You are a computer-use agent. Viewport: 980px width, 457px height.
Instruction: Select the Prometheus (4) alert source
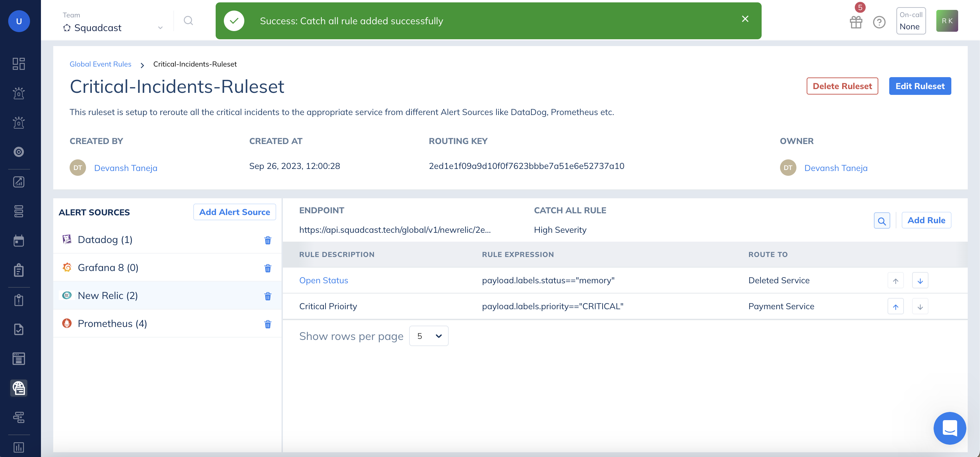[x=168, y=324]
